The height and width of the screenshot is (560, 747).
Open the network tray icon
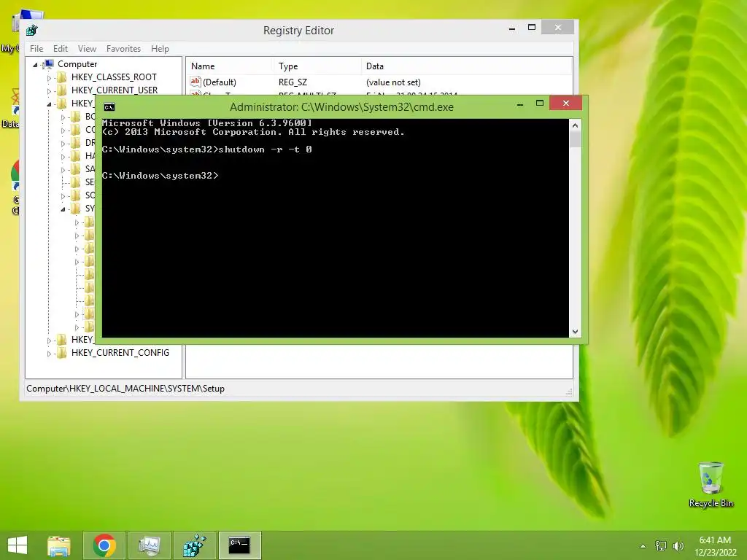661,546
